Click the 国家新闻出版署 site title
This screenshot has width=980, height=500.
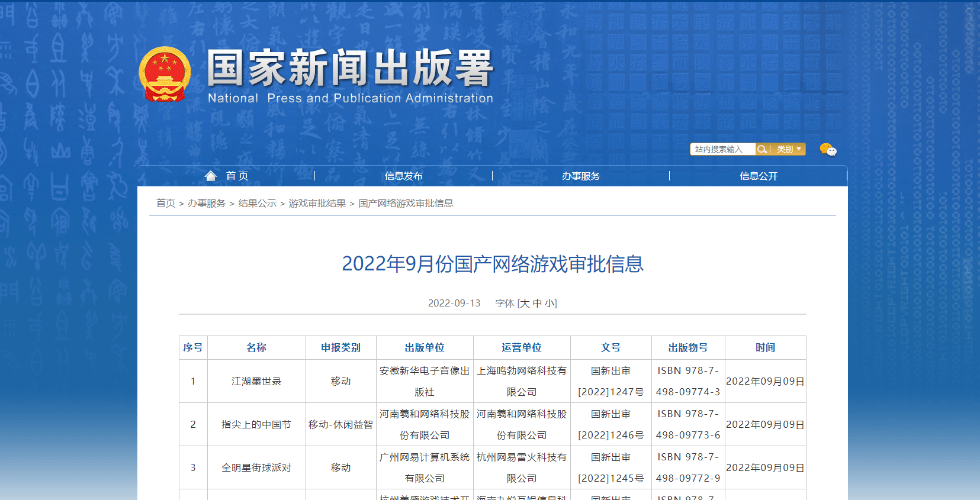(350, 69)
